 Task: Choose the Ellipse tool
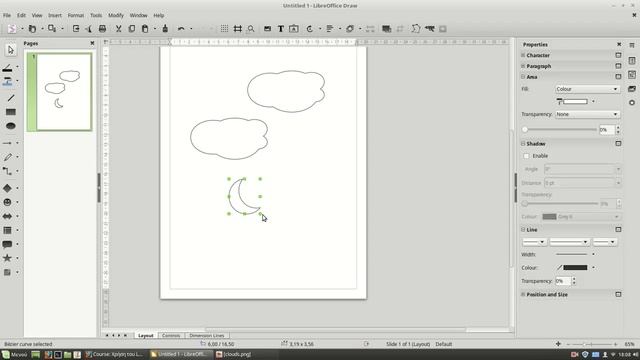11,126
